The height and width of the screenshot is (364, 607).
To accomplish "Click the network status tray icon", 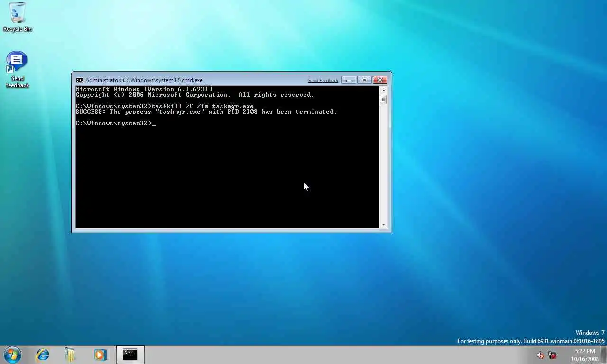I will click(552, 355).
